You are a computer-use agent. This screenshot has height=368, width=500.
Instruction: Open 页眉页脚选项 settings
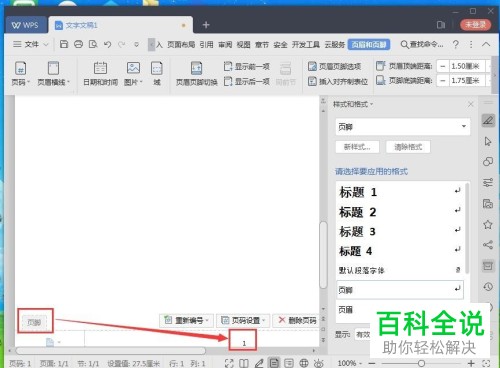[334, 66]
